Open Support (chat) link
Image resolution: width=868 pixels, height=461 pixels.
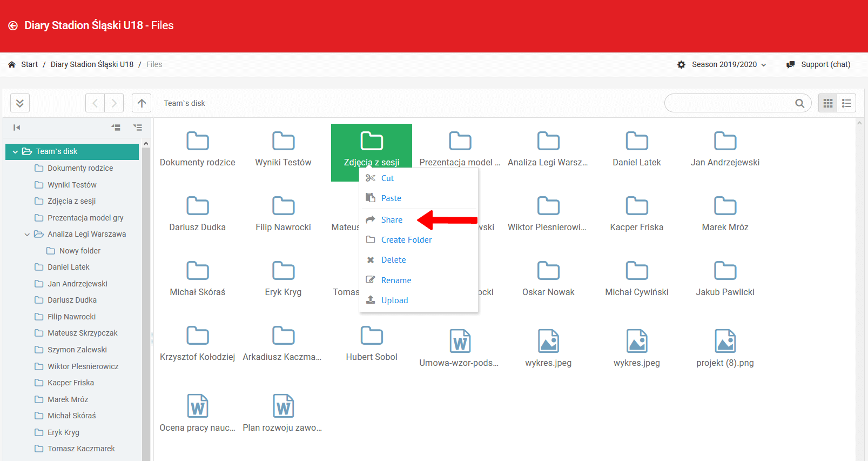(x=825, y=64)
